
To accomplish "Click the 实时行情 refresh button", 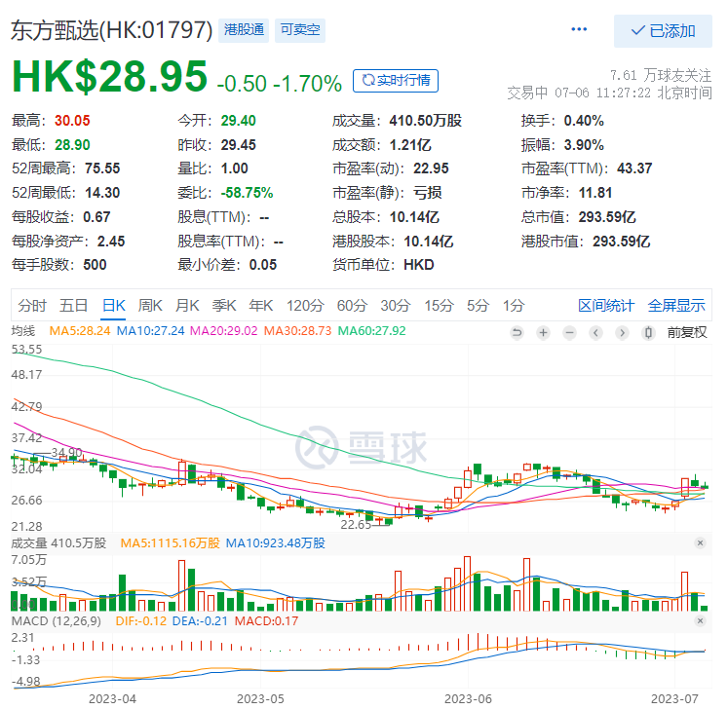I will coord(396,81).
